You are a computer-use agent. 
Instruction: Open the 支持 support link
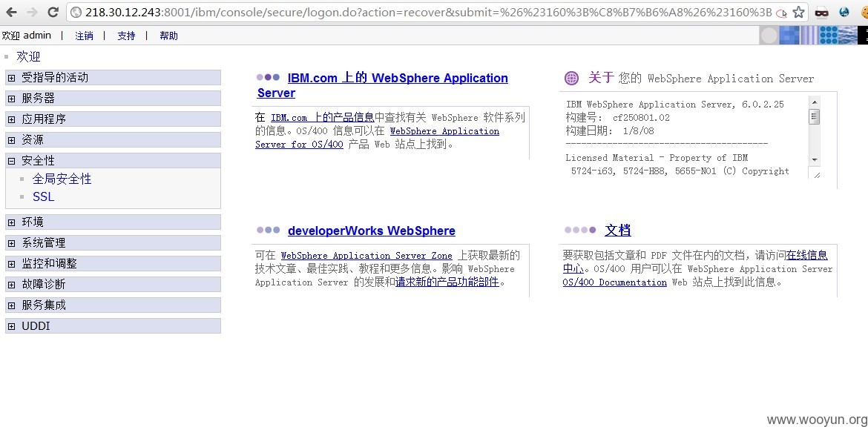pyautogui.click(x=126, y=36)
